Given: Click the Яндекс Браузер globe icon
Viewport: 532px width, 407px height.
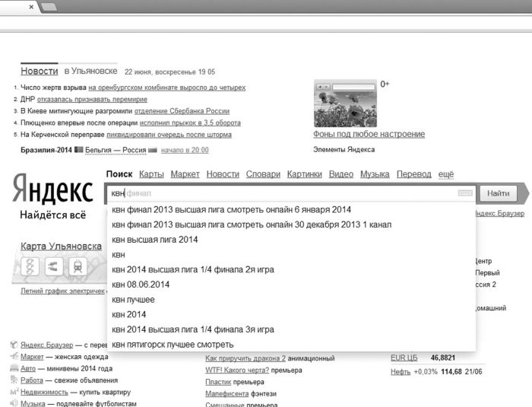Looking at the screenshot, I should (x=14, y=345).
